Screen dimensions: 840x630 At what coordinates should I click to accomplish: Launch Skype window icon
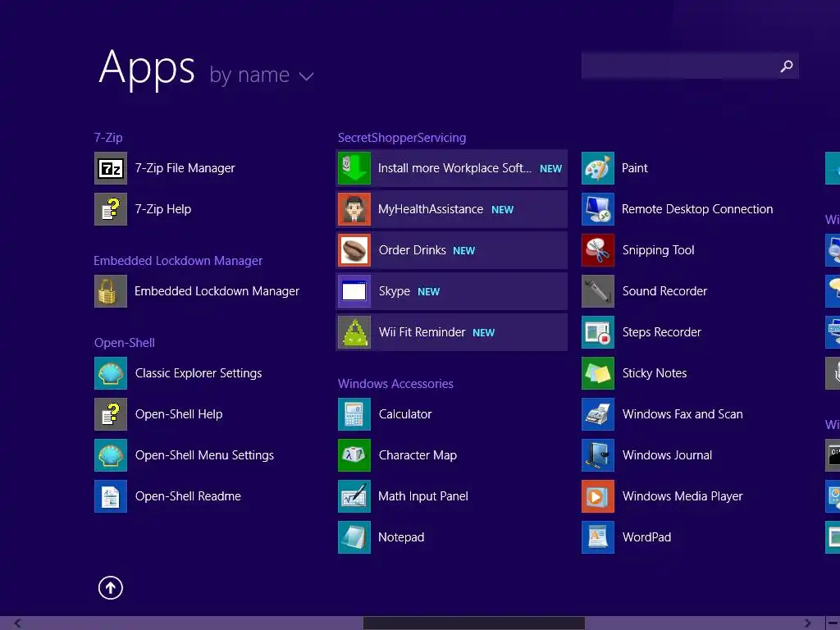[x=354, y=291]
